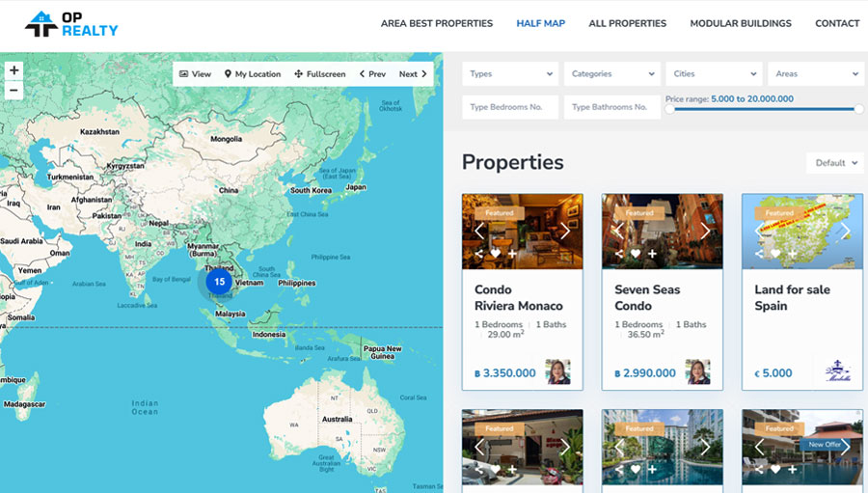Toggle favorite heart on Condo Riviera Monaco

[496, 254]
